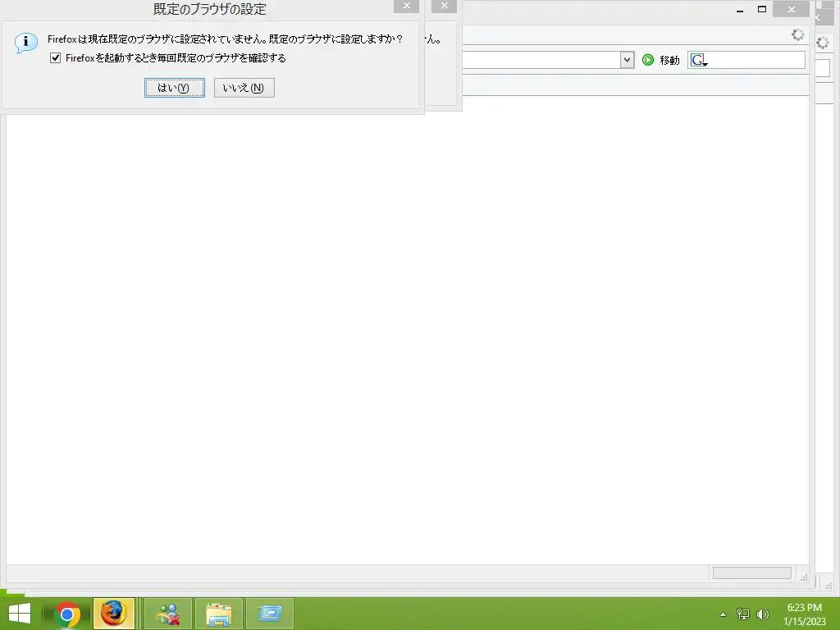
Task: Close the Firefox browser window
Action: (x=792, y=10)
